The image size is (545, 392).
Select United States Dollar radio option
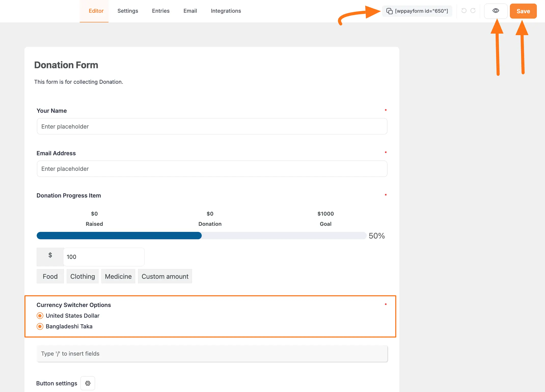click(x=40, y=316)
